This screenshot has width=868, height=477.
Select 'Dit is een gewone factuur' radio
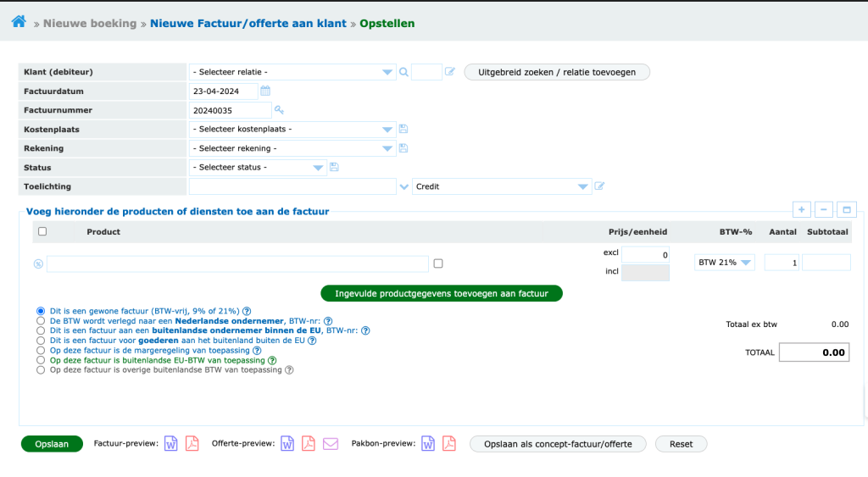41,311
